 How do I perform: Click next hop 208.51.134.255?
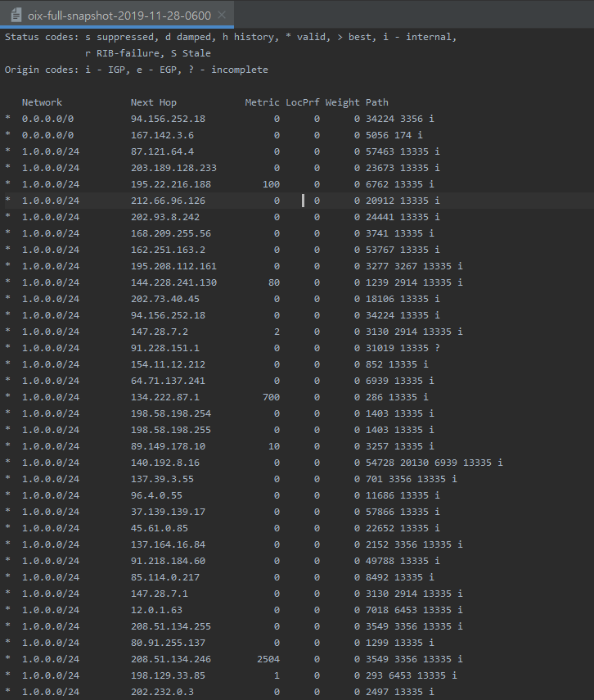(x=171, y=625)
